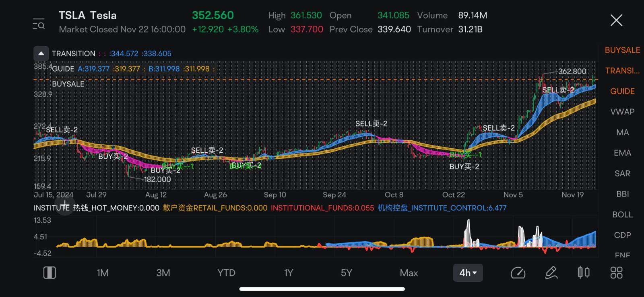Click the 362.800 high price marker
This screenshot has width=644, height=297.
click(x=572, y=71)
